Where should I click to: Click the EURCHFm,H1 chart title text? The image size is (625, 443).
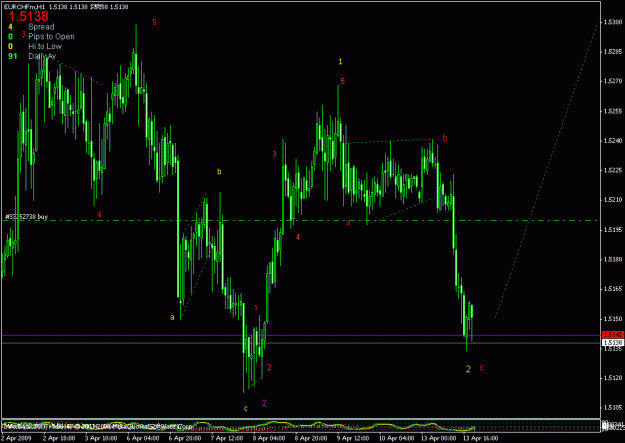pos(24,7)
